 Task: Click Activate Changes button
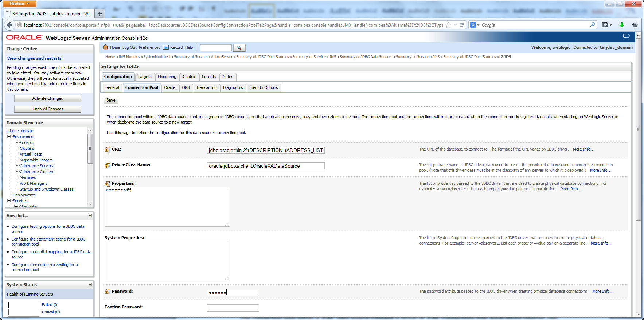point(48,98)
